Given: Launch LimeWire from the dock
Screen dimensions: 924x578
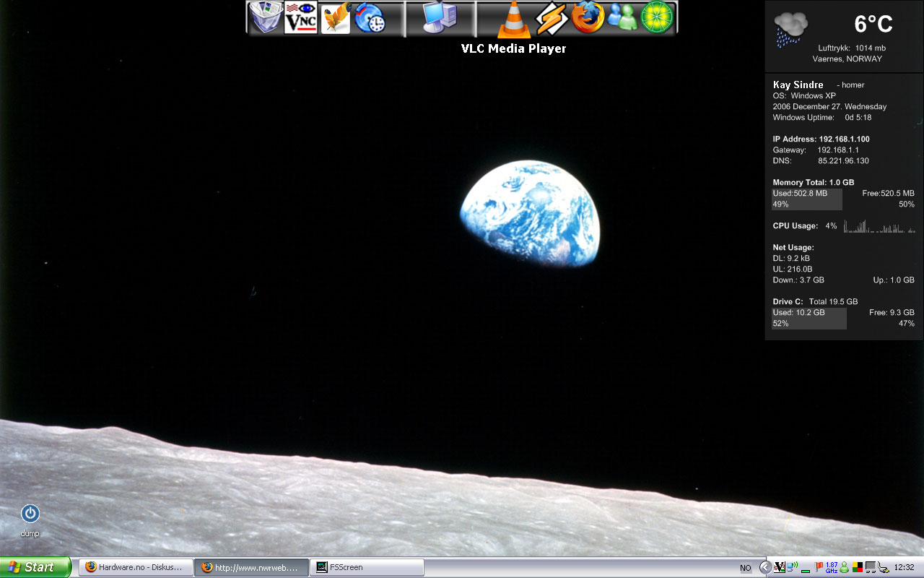Looking at the screenshot, I should 657,18.
